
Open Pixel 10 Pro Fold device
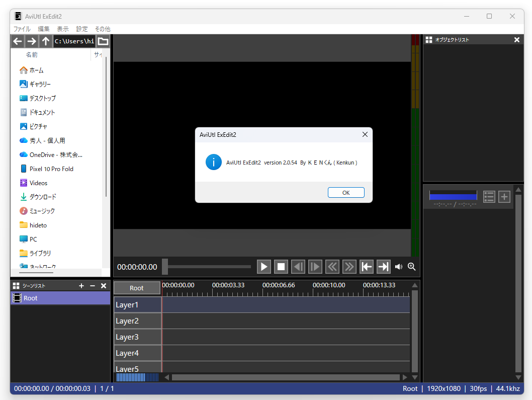[x=46, y=169]
